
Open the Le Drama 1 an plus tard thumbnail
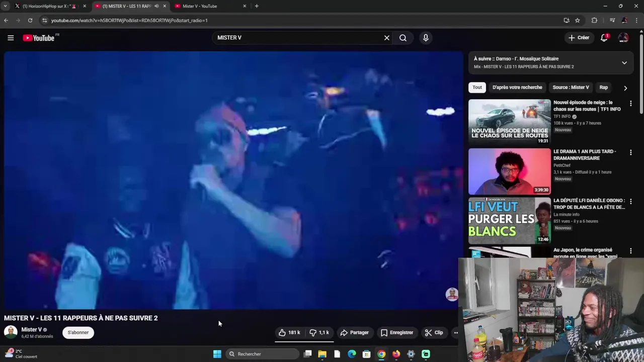[x=510, y=171]
